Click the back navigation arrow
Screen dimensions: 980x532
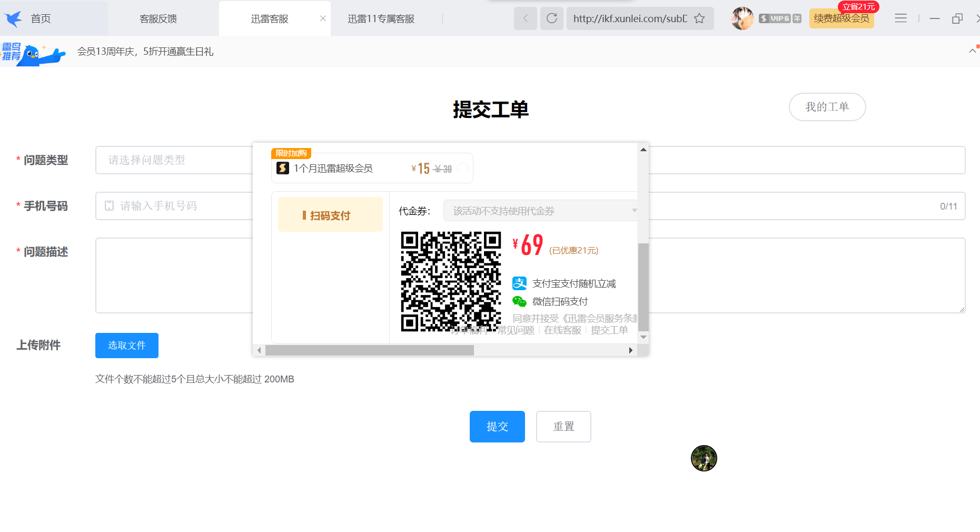click(x=525, y=18)
